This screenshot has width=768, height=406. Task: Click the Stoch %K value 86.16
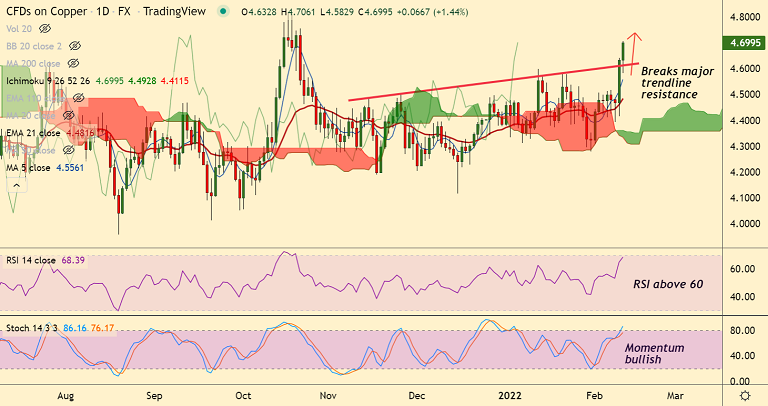[x=75, y=328]
